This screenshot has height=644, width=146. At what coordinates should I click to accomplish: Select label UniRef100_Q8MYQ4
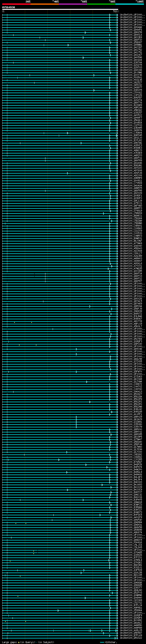tap(131, 306)
